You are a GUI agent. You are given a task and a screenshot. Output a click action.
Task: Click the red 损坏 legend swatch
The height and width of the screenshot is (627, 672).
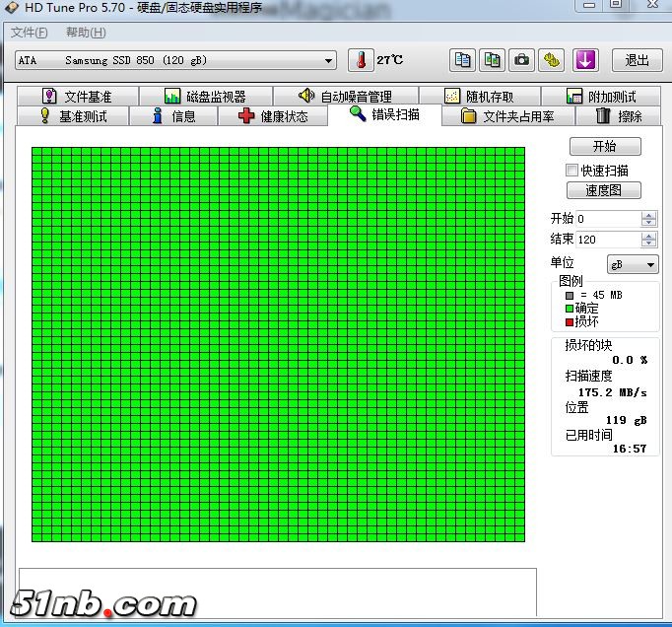pyautogui.click(x=569, y=321)
